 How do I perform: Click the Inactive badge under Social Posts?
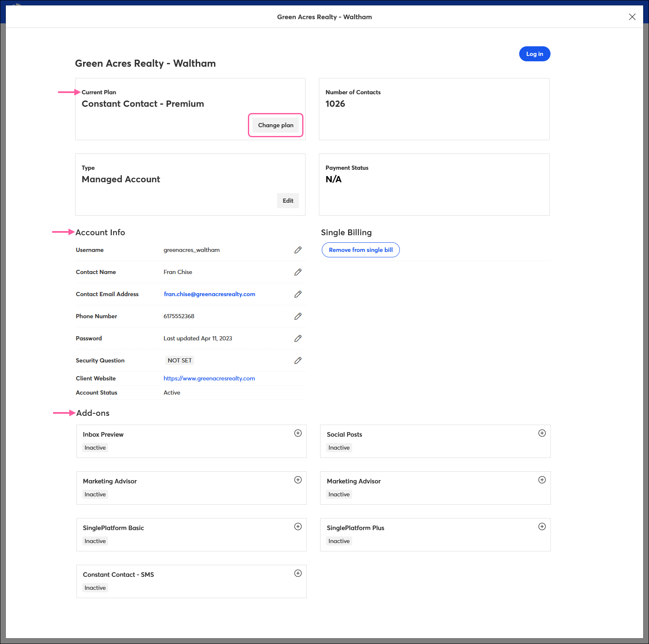tap(339, 448)
